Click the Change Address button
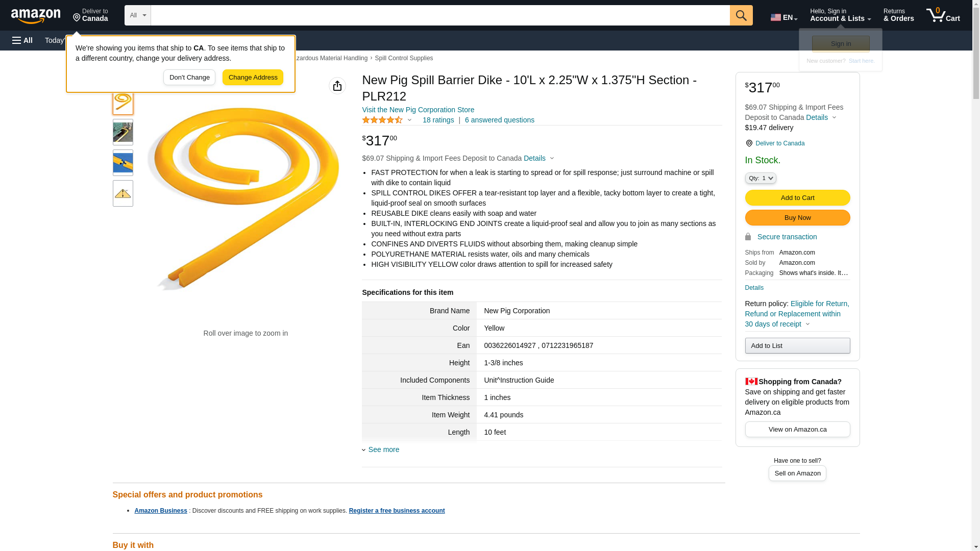 point(253,78)
